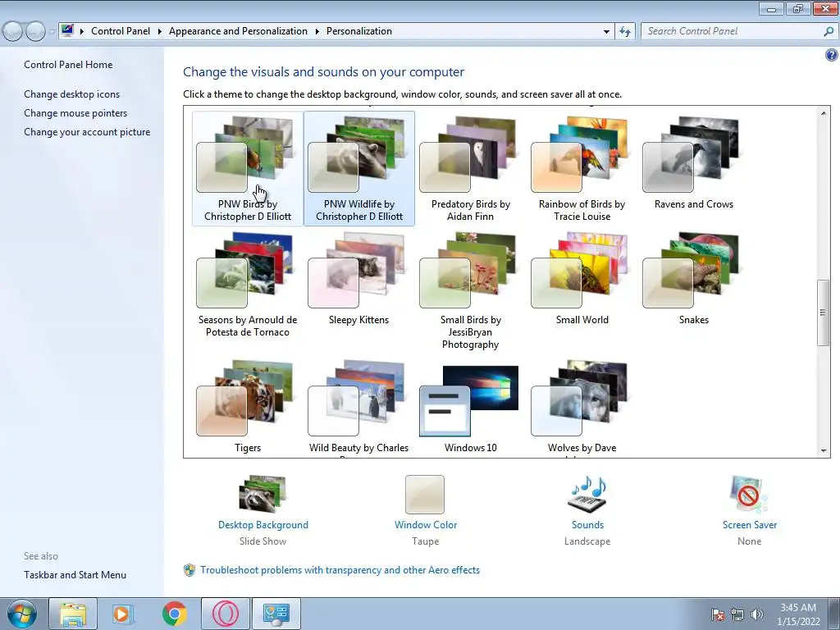Open Windows Media Player from taskbar
The width and height of the screenshot is (840, 630).
pos(123,614)
